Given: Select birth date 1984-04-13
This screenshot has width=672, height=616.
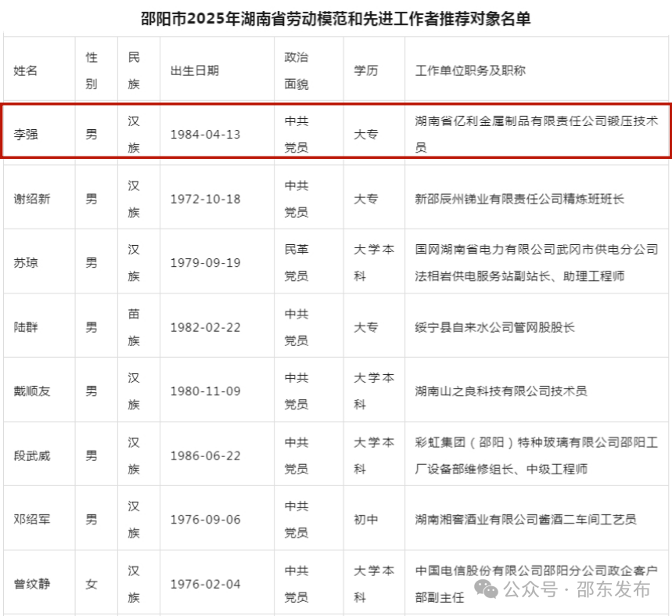Looking at the screenshot, I should [x=205, y=134].
